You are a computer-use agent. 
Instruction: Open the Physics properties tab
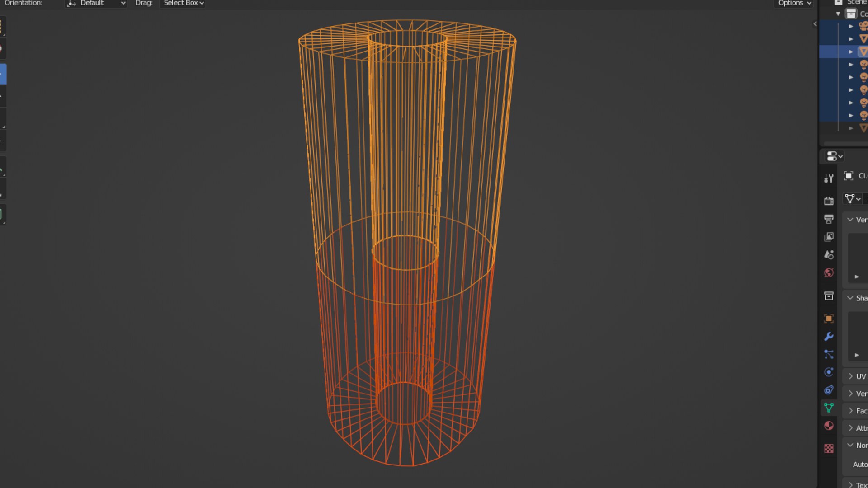(x=829, y=372)
